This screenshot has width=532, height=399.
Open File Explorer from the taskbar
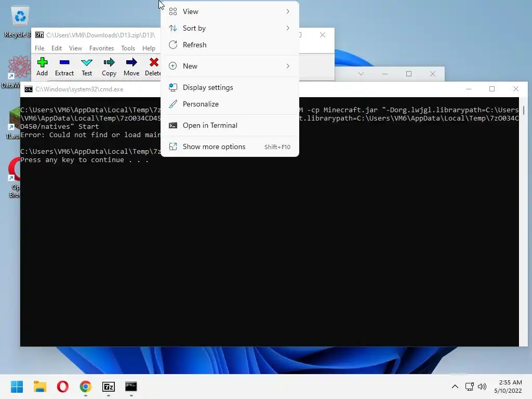click(x=39, y=387)
